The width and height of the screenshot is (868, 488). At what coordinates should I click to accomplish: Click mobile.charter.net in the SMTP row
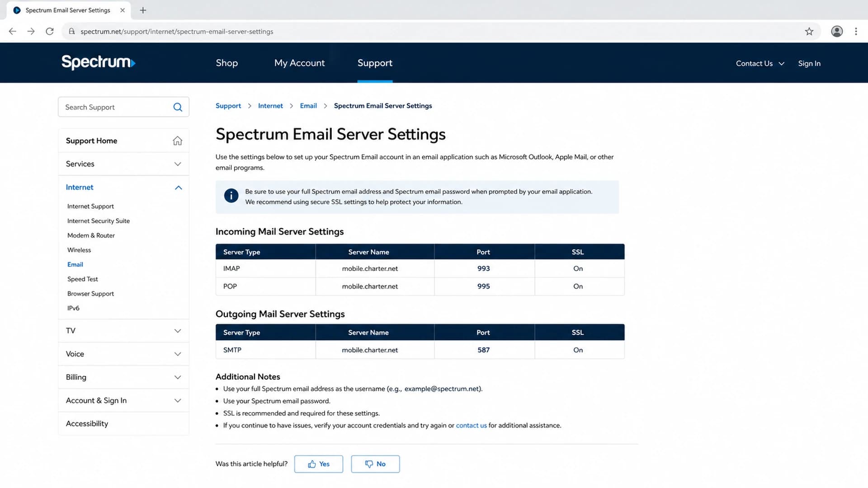370,350
